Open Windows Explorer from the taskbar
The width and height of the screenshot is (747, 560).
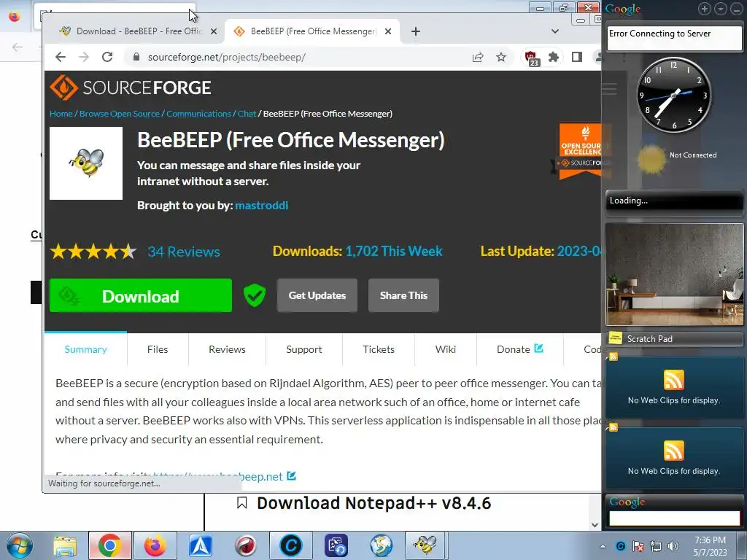[x=65, y=545]
